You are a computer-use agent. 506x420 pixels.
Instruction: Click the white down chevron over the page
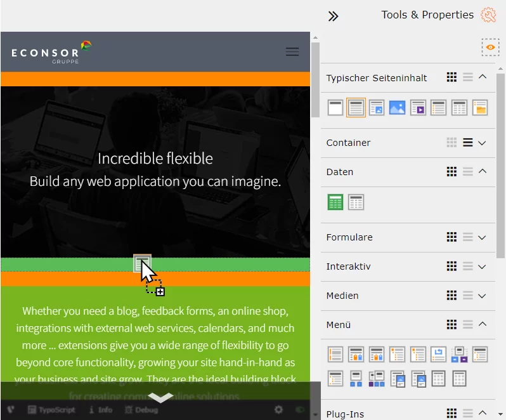coord(160,398)
